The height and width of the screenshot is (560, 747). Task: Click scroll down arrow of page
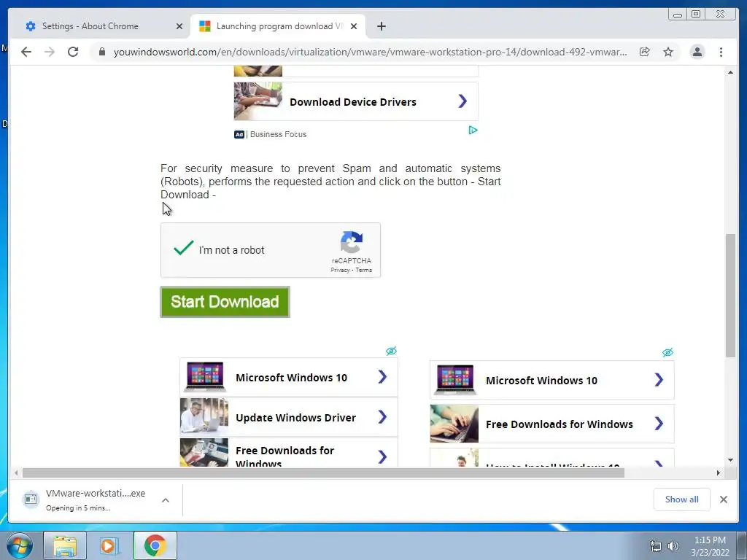[x=730, y=461]
